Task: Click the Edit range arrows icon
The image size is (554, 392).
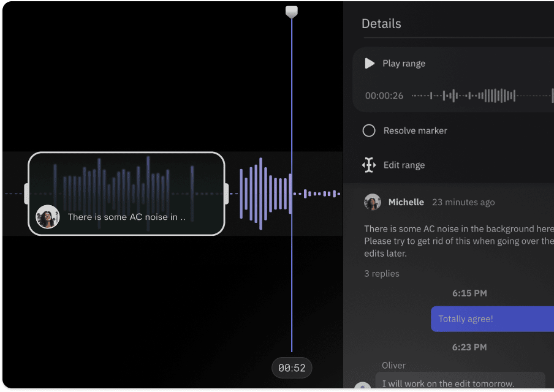Action: (369, 165)
